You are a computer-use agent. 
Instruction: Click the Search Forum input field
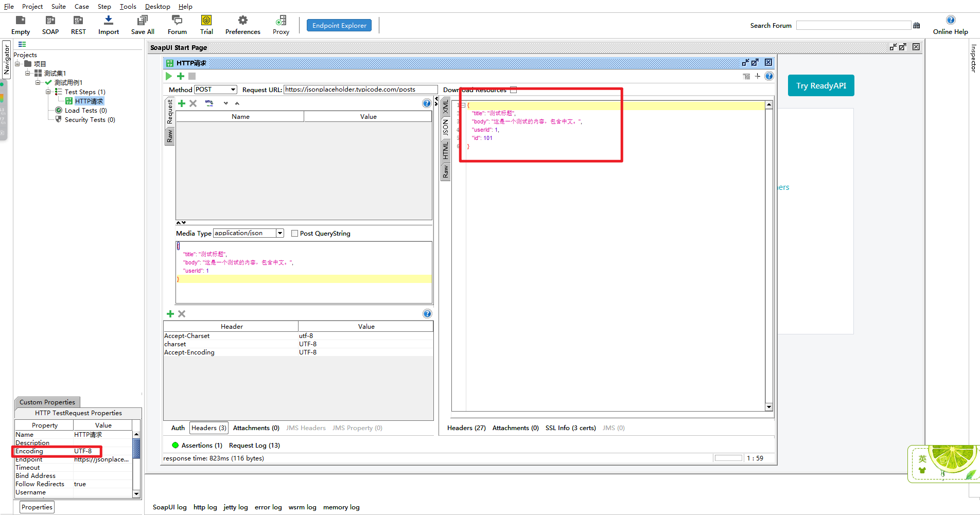coord(853,25)
